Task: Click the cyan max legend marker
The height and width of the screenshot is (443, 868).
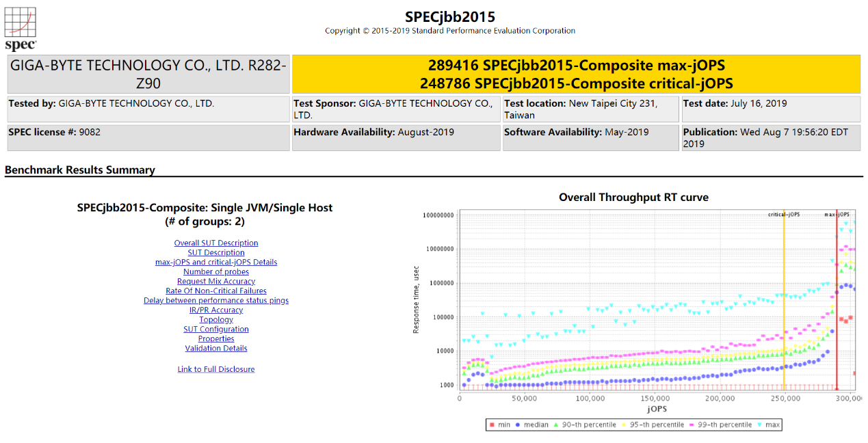Action: [760, 425]
